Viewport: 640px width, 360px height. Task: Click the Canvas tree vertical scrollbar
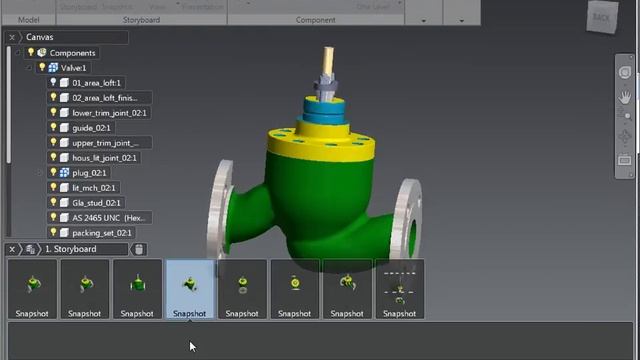point(9,105)
